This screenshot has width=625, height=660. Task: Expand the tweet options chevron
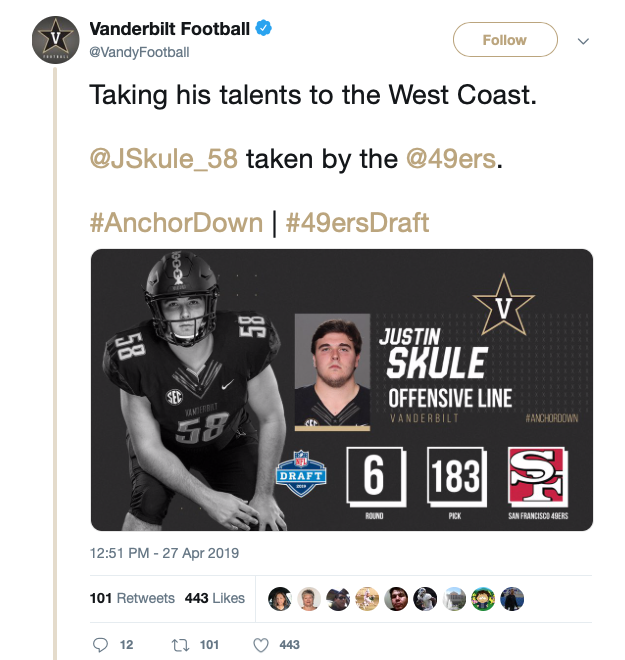pyautogui.click(x=584, y=41)
